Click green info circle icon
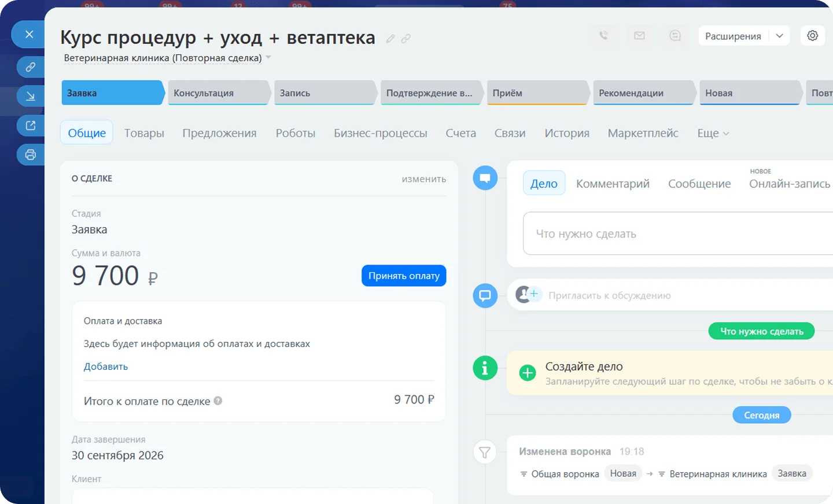The image size is (833, 504). point(485,368)
